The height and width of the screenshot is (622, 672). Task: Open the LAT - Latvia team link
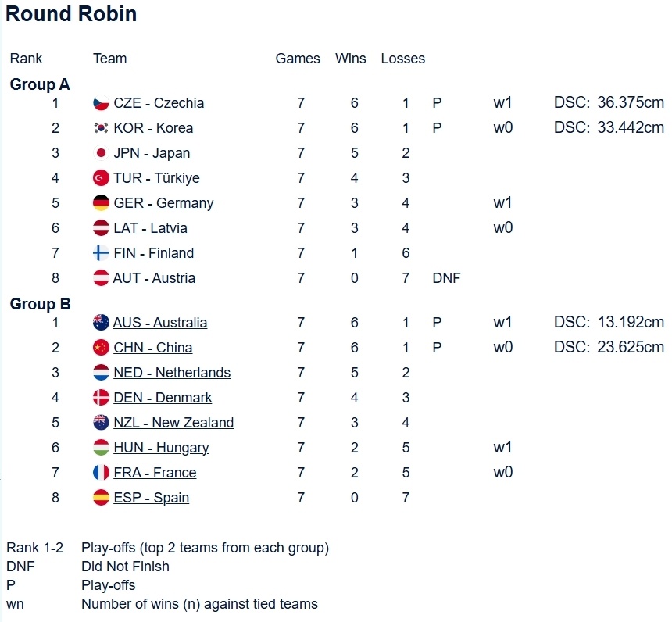point(150,228)
